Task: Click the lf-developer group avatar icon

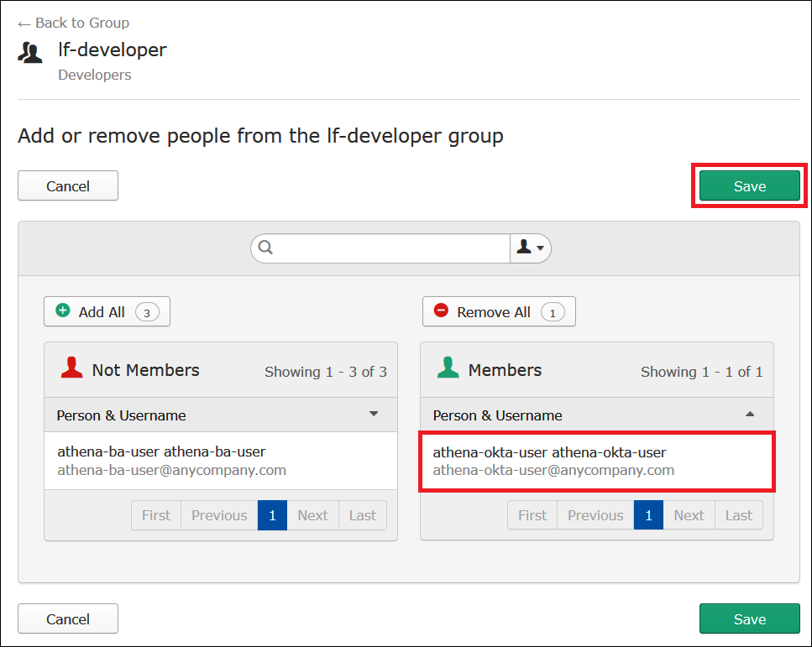Action: 30,51
